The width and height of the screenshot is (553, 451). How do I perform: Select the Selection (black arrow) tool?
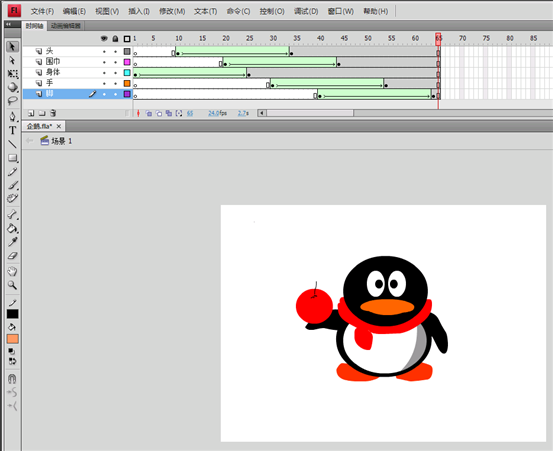[12, 47]
